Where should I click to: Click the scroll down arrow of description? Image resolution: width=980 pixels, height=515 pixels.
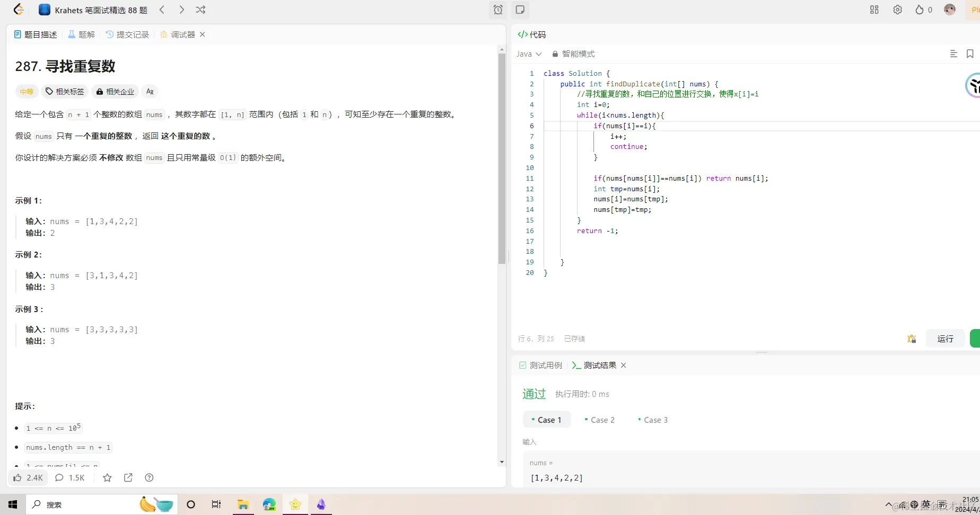(x=502, y=463)
